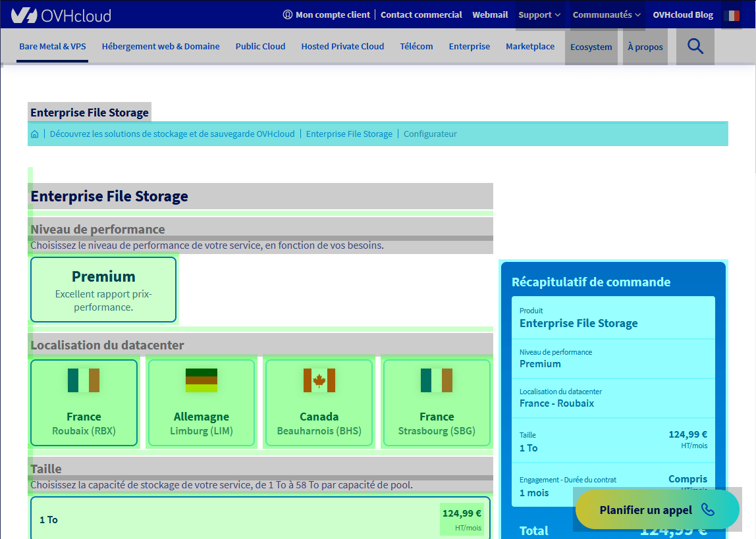The height and width of the screenshot is (539, 756).
Task: Open the Marketplace menu
Action: point(530,46)
